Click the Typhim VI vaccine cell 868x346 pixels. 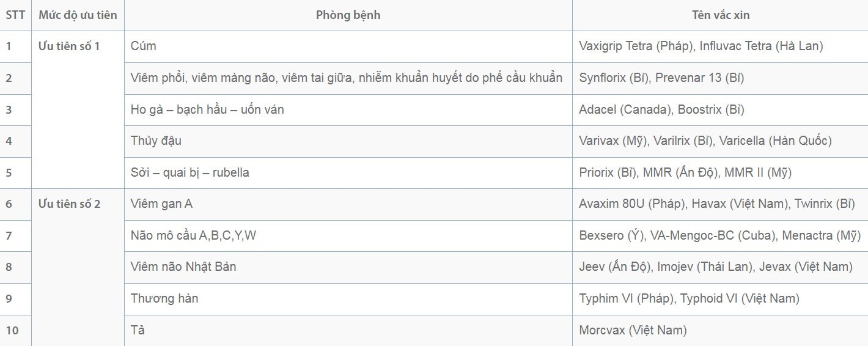(720, 299)
